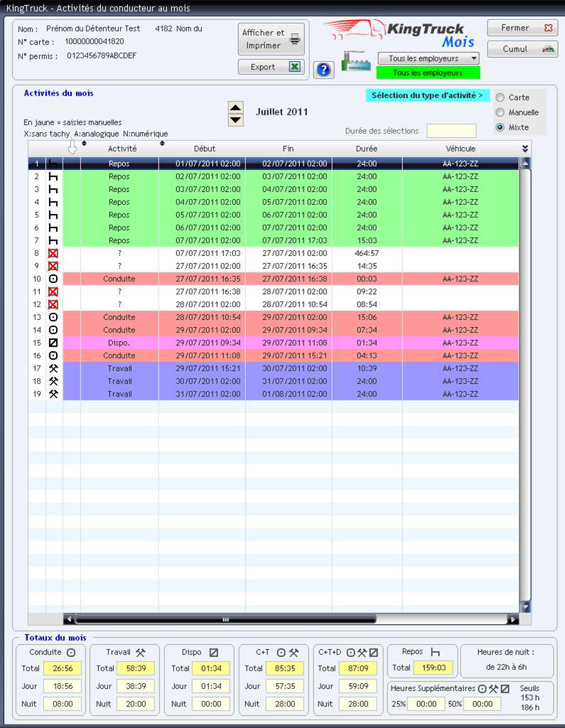Select the Manuelle radio button
Viewport: 565px width, 728px height.
[x=500, y=112]
